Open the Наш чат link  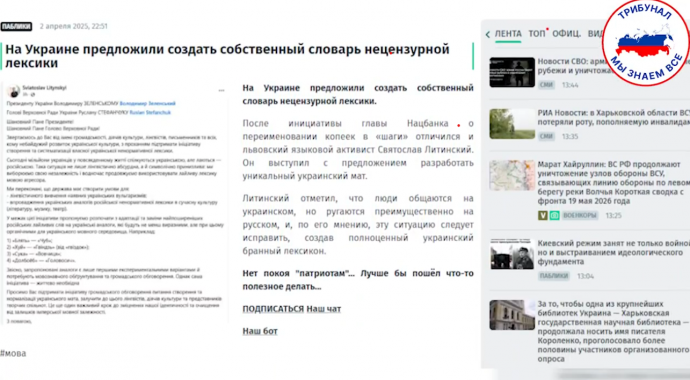[324, 309]
